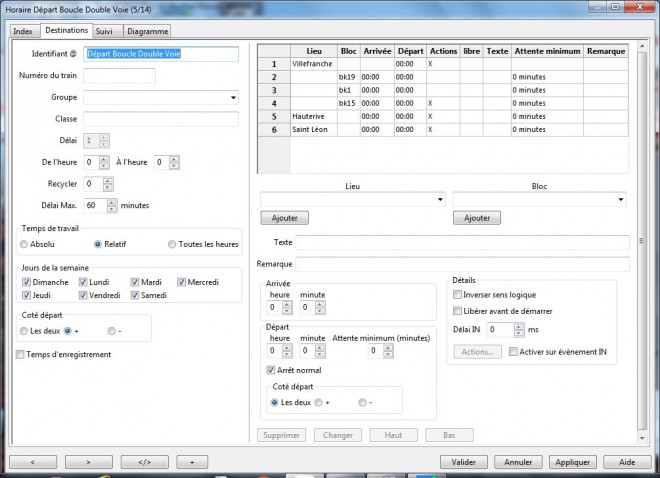The height and width of the screenshot is (478, 660).
Task: Select the Destinations tab
Action: click(67, 30)
